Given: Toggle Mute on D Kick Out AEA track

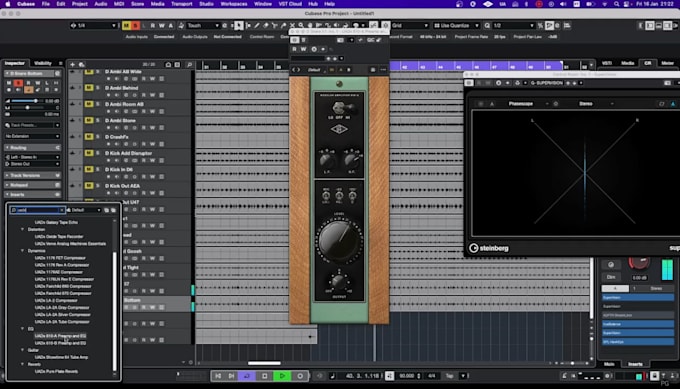Looking at the screenshot, I should click(89, 186).
